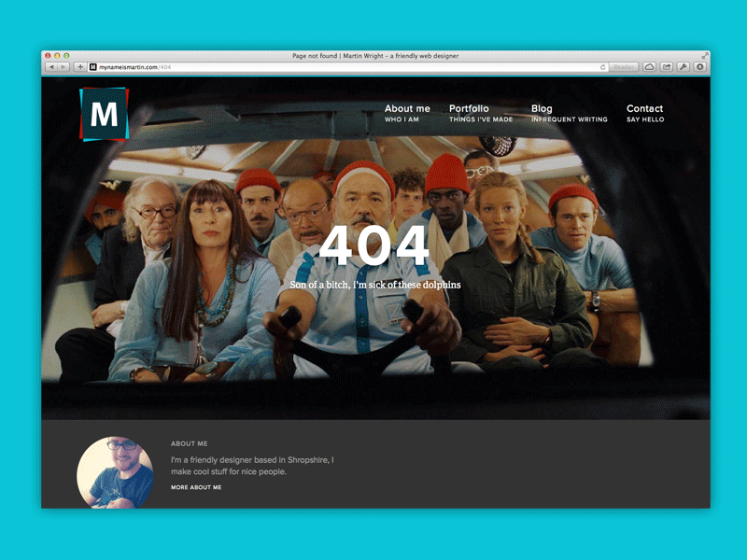Close the browser window with red button
Image resolution: width=747 pixels, height=560 pixels.
coord(48,56)
